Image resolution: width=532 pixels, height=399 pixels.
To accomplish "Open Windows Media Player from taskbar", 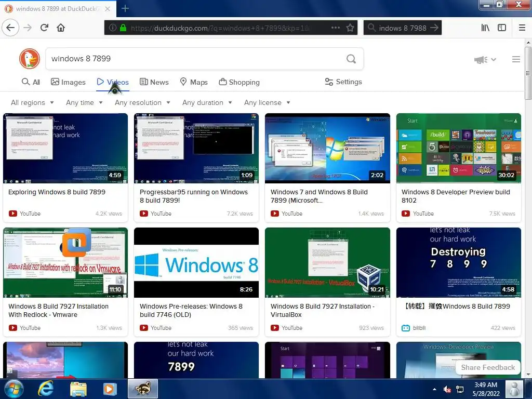I will [110, 389].
